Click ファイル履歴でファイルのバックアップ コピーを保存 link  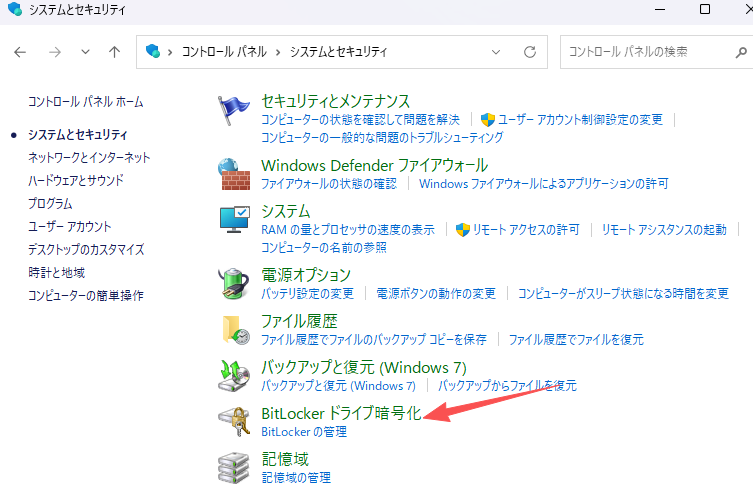pyautogui.click(x=374, y=340)
